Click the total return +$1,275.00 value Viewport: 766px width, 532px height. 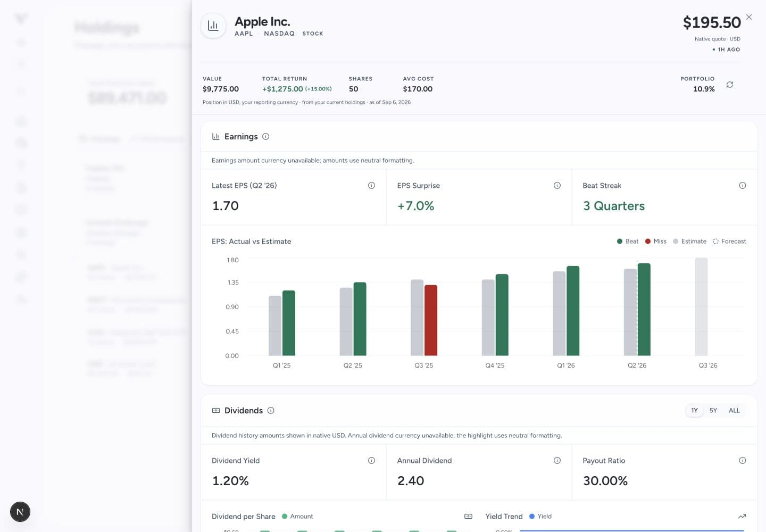(282, 89)
